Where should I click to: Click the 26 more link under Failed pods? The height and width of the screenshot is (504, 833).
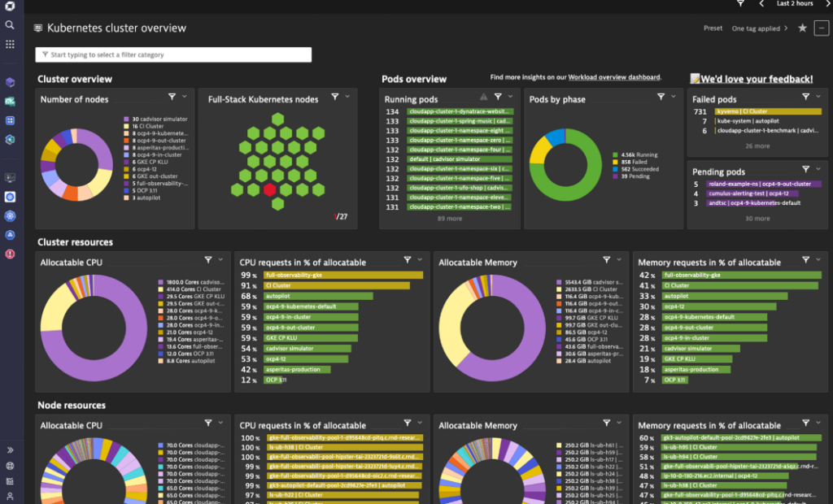pos(757,145)
